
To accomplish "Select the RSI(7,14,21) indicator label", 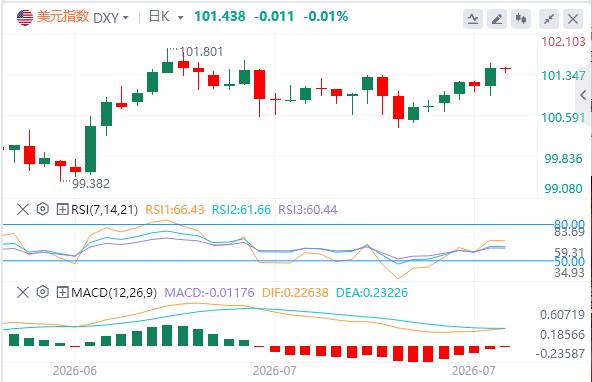I will (104, 209).
